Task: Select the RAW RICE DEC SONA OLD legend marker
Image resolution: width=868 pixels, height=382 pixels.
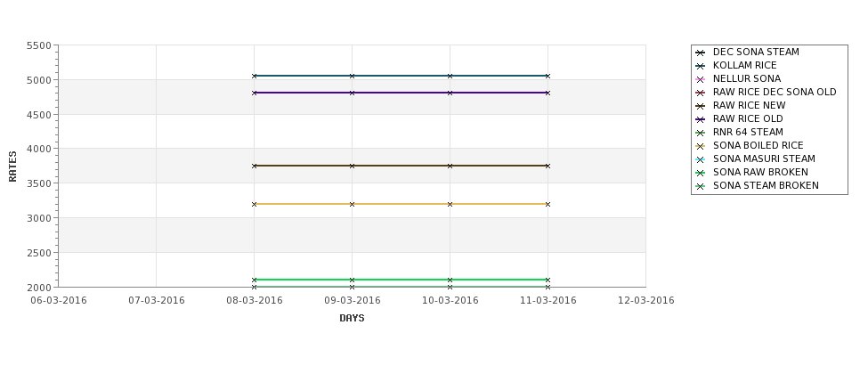Action: pos(701,93)
